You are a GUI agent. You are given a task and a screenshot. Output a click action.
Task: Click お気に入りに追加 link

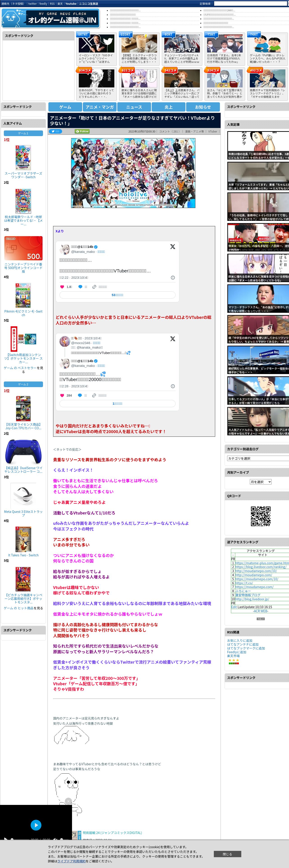(x=239, y=641)
